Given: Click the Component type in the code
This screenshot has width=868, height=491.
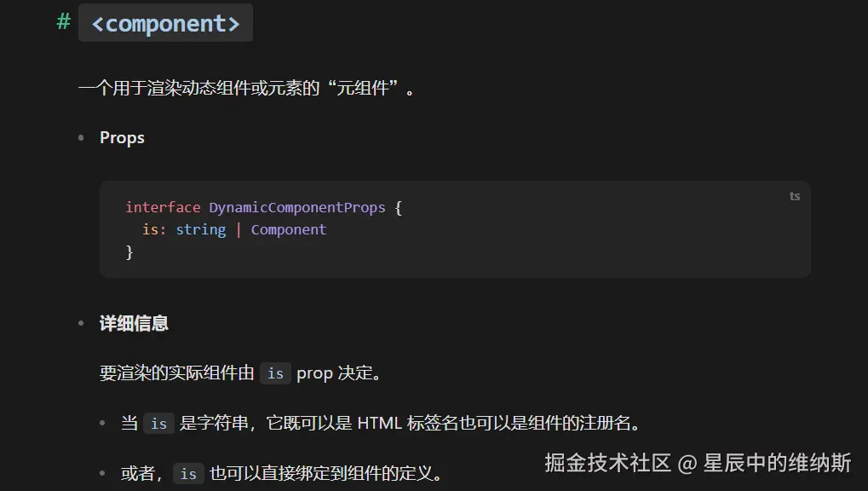Looking at the screenshot, I should [289, 229].
